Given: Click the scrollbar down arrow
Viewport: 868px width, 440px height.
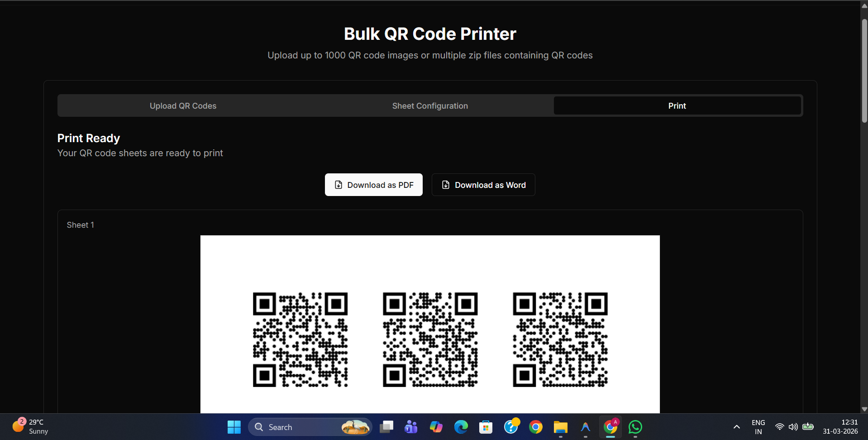Looking at the screenshot, I should pyautogui.click(x=863, y=409).
